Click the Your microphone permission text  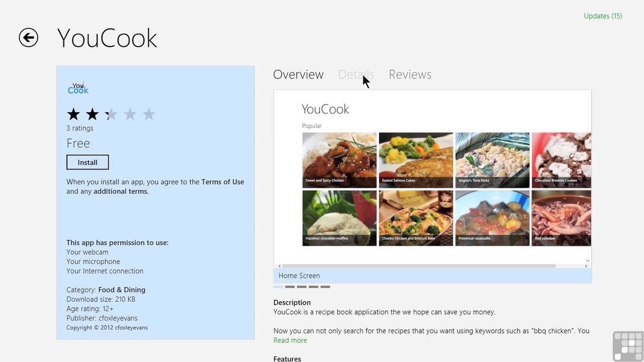pyautogui.click(x=93, y=262)
